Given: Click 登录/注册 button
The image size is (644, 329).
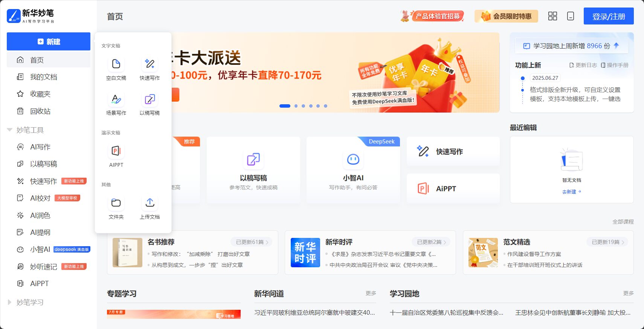Looking at the screenshot, I should pyautogui.click(x=609, y=16).
